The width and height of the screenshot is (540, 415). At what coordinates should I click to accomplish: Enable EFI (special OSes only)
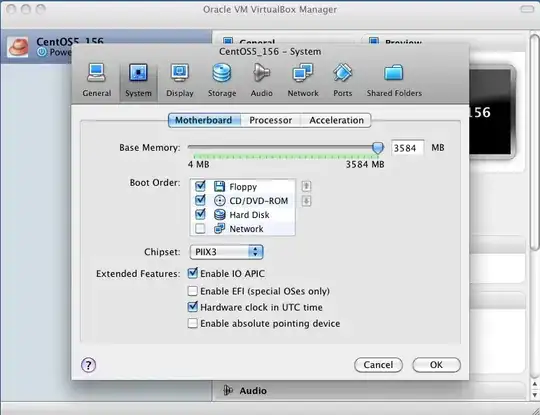tap(193, 291)
